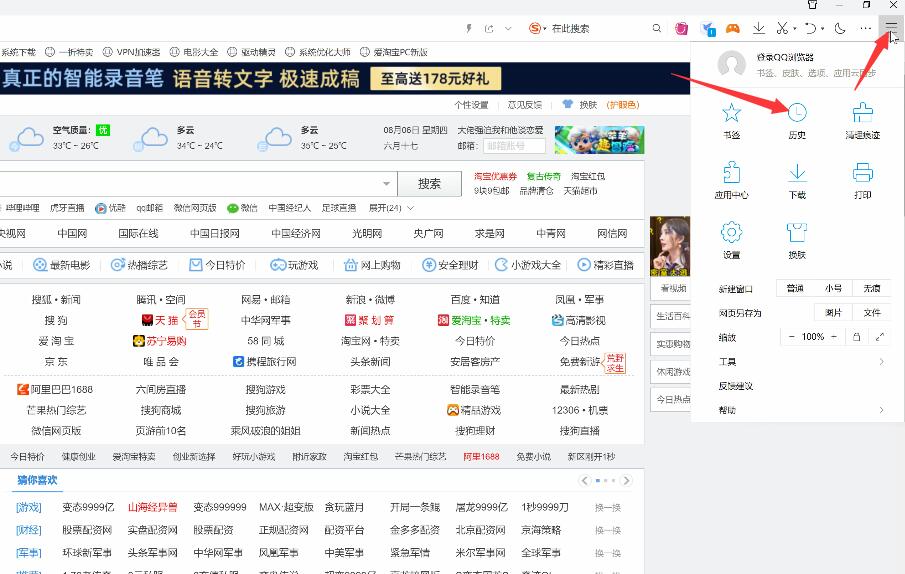
Task: Open the 清理痕迹 clear-traces broom icon
Action: [863, 112]
